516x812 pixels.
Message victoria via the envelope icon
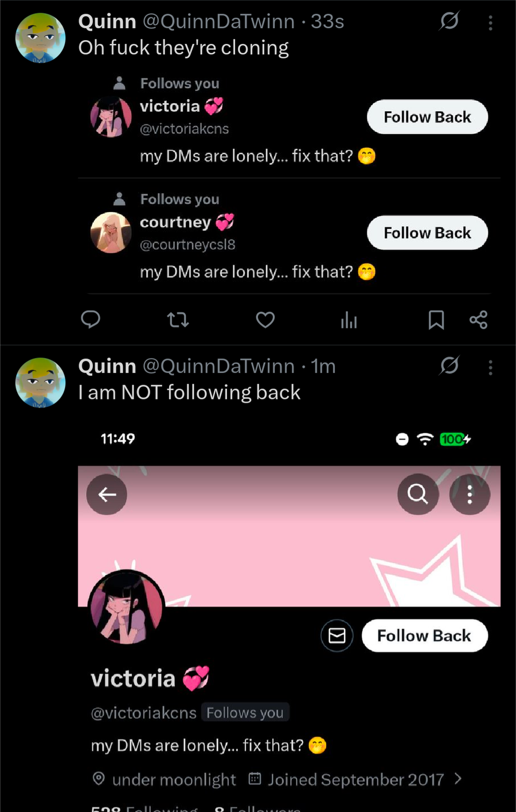337,636
